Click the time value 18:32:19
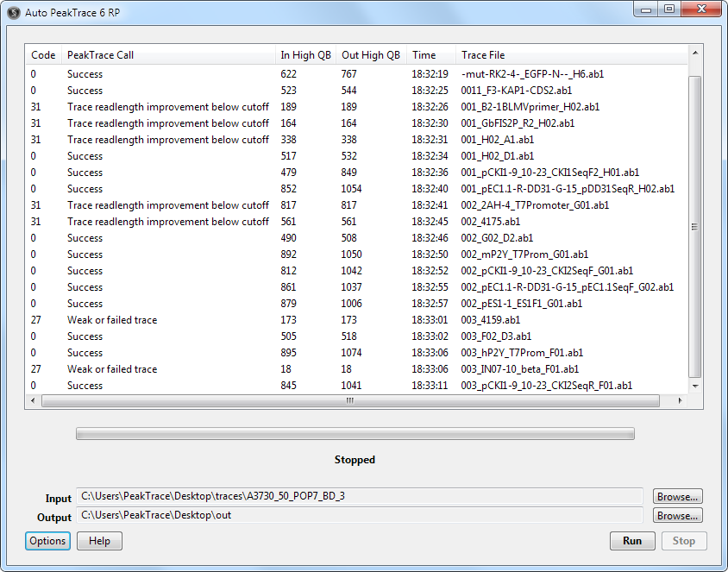The height and width of the screenshot is (572, 728). pos(430,74)
